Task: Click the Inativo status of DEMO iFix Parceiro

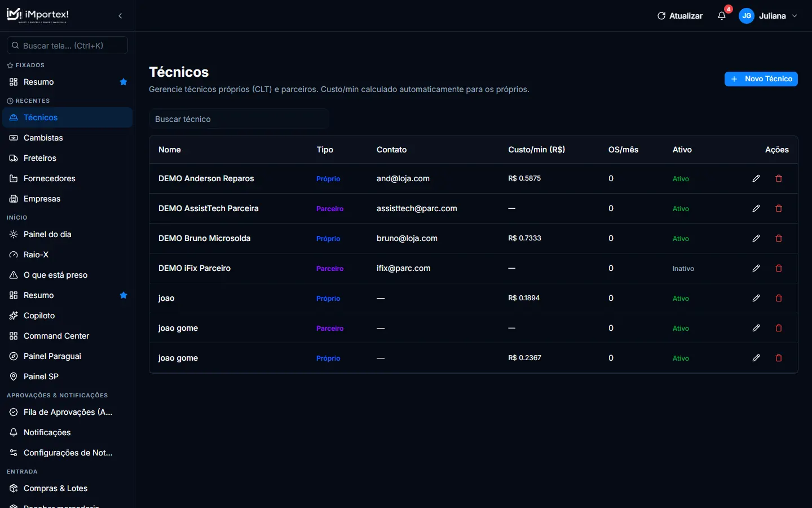Action: coord(683,269)
